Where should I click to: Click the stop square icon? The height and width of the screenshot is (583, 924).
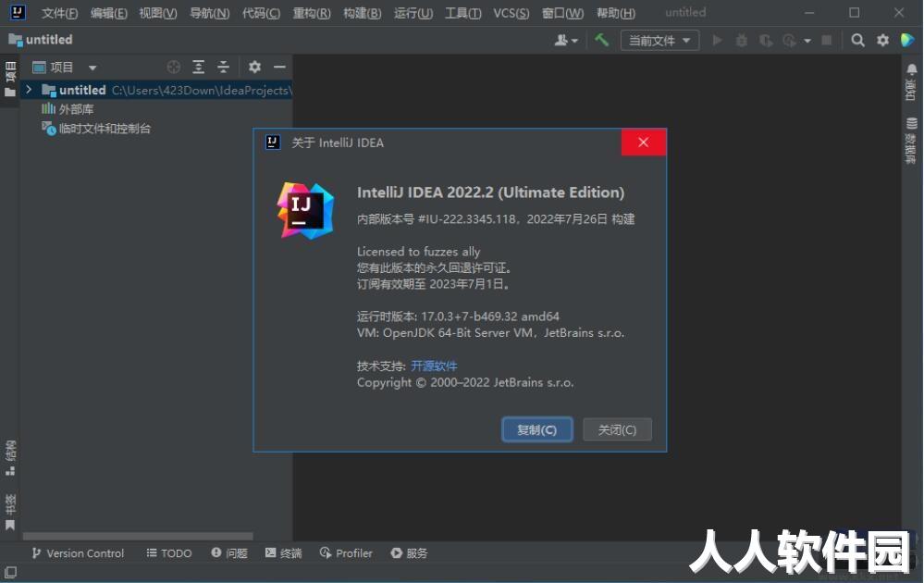[827, 40]
